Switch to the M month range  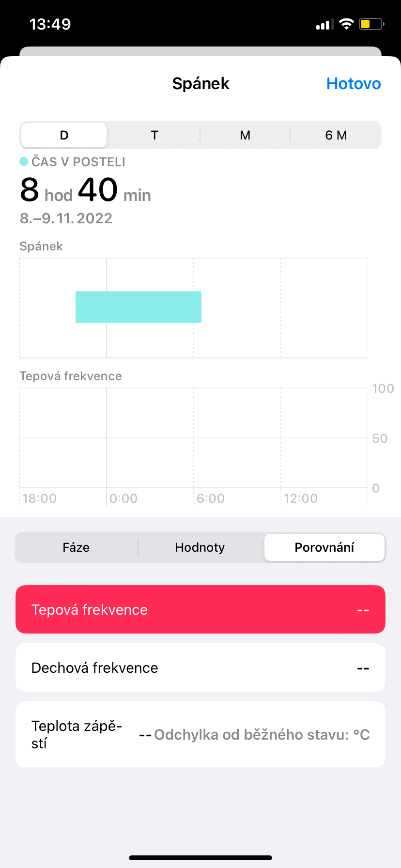pos(245,135)
